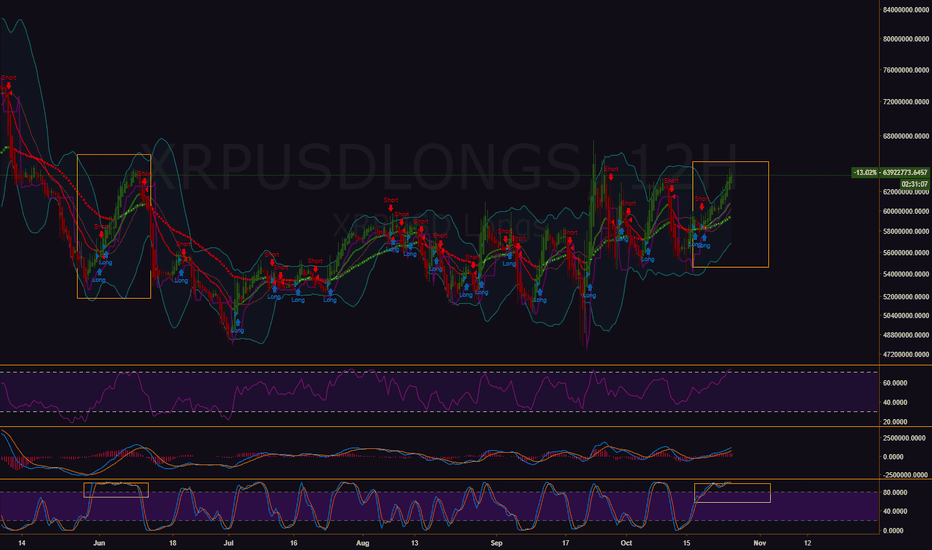Viewport: 932px width, 550px height.
Task: Click the Oct label on time axis
Action: pyautogui.click(x=626, y=543)
